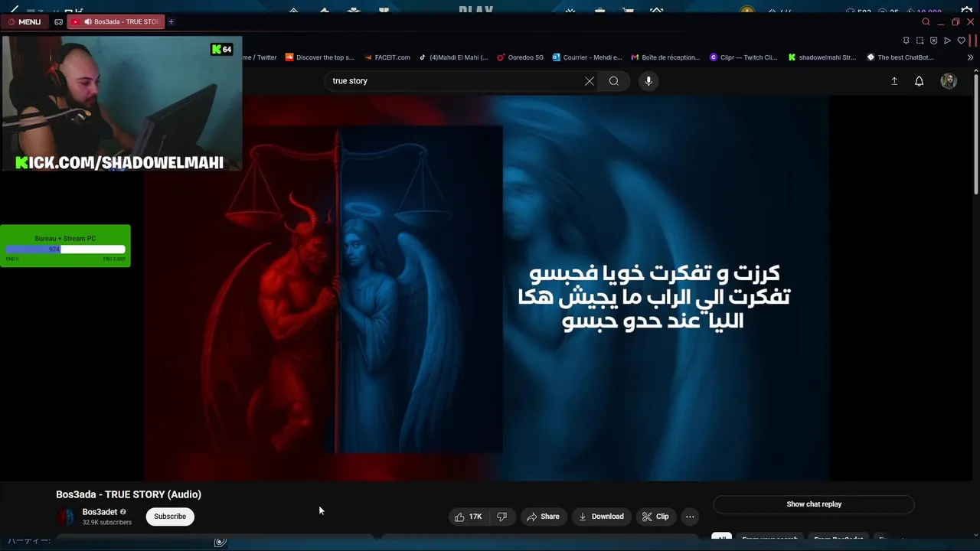Mute the tab via speaker icon
980x551 pixels.
pos(88,21)
